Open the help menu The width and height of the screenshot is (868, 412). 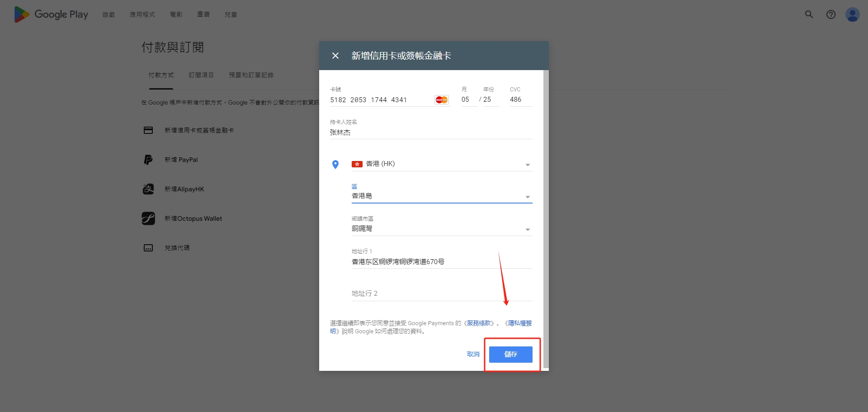[831, 14]
